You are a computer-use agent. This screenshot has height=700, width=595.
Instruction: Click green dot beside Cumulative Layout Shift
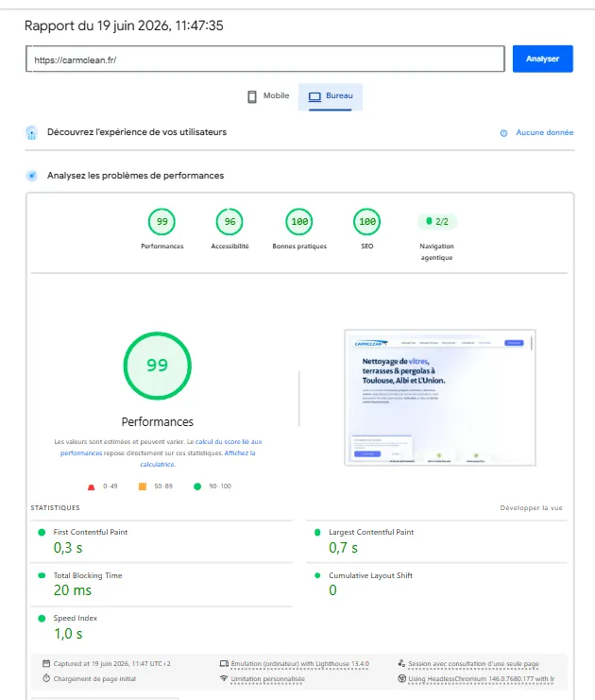[x=317, y=575]
